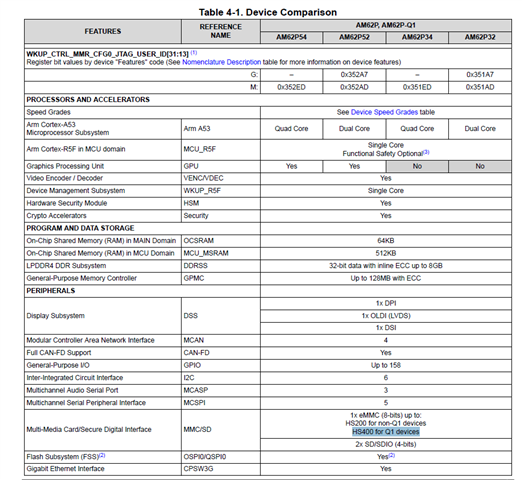
Task: Click the shaded No cell under AM62P32
Action: tap(480, 166)
